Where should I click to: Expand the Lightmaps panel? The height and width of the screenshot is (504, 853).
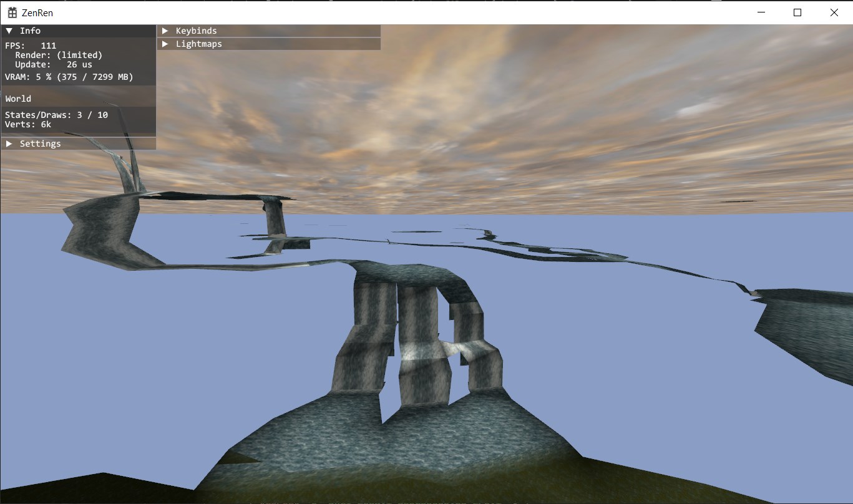269,44
